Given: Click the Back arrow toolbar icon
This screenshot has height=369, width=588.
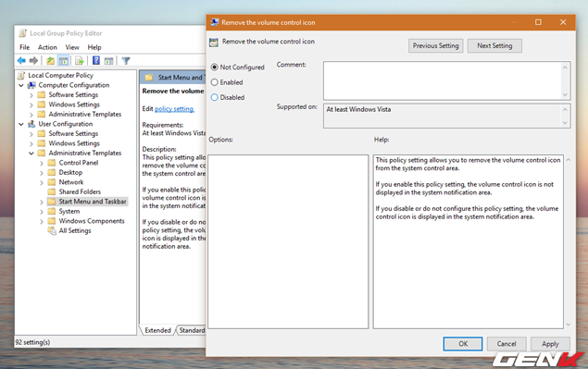Looking at the screenshot, I should coord(21,60).
